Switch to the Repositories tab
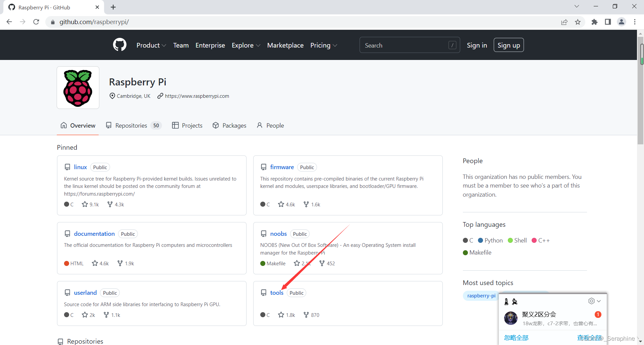This screenshot has width=644, height=345. point(133,125)
